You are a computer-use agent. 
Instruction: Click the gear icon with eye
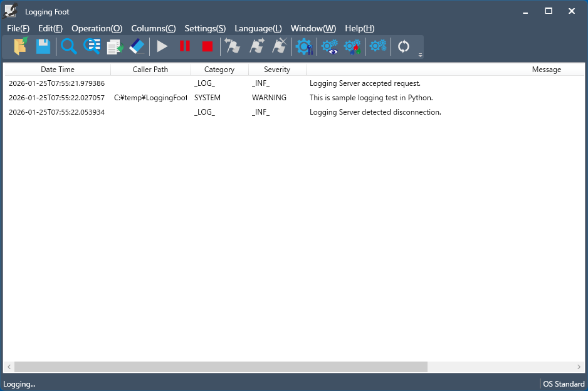coord(330,46)
